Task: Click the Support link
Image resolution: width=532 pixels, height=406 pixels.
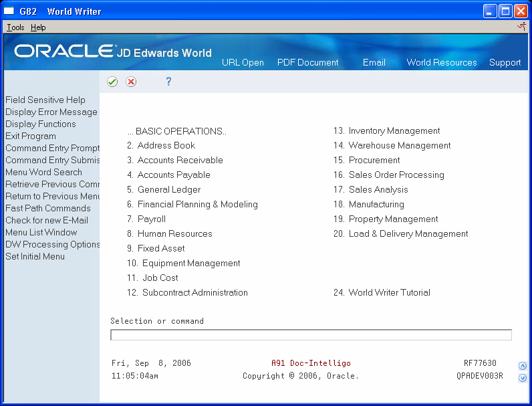Action: click(x=505, y=63)
